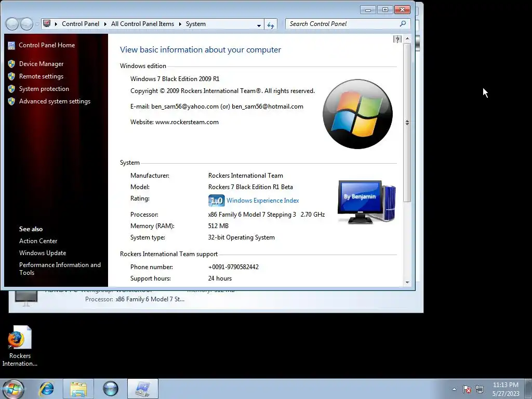532x399 pixels.
Task: Select Rockers Internation... desktop shortcut
Action: [x=20, y=346]
